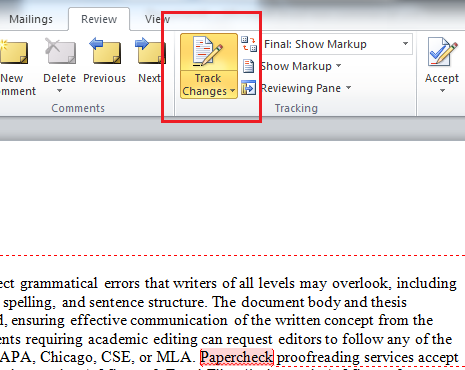Click the word grammatical in the document
This screenshot has width=465, height=370.
(59, 284)
